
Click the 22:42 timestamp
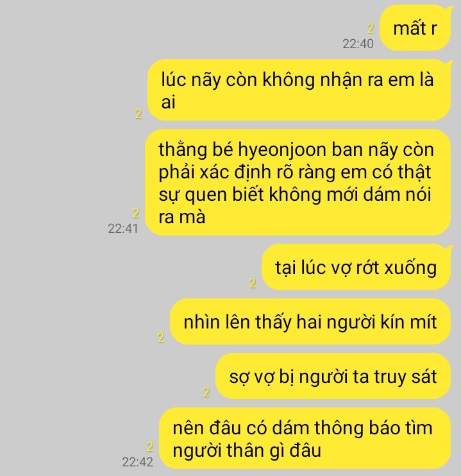pos(137,463)
